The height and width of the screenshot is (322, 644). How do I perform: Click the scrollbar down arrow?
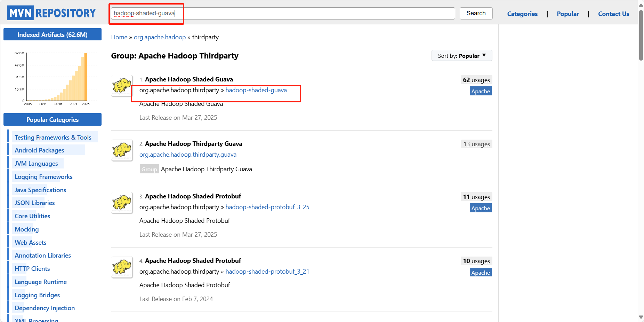point(641,317)
